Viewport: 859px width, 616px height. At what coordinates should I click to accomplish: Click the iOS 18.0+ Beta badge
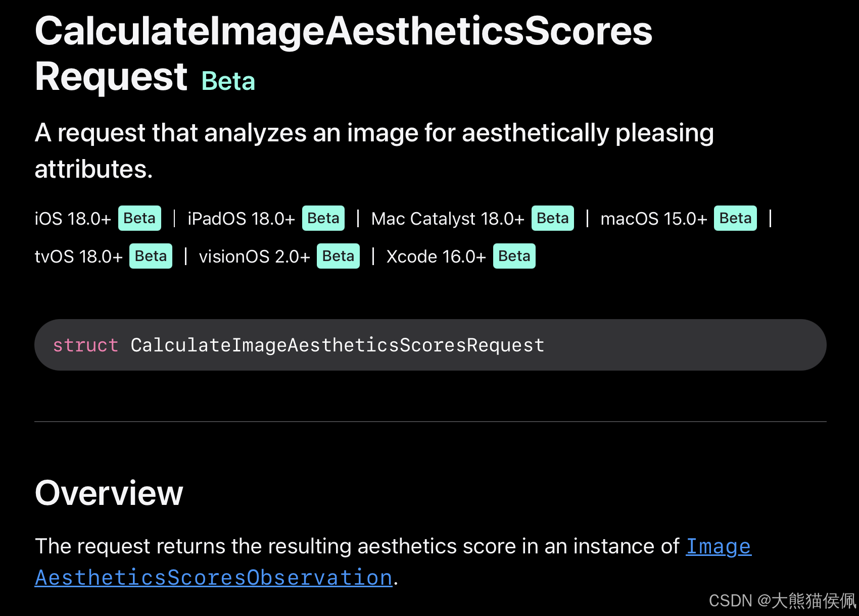point(139,218)
